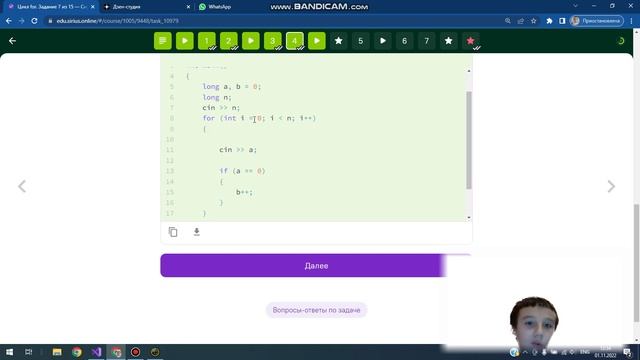Image resolution: width=640 pixels, height=360 pixels.
Task: Go to previous task with left chevron
Action: pyautogui.click(x=22, y=187)
